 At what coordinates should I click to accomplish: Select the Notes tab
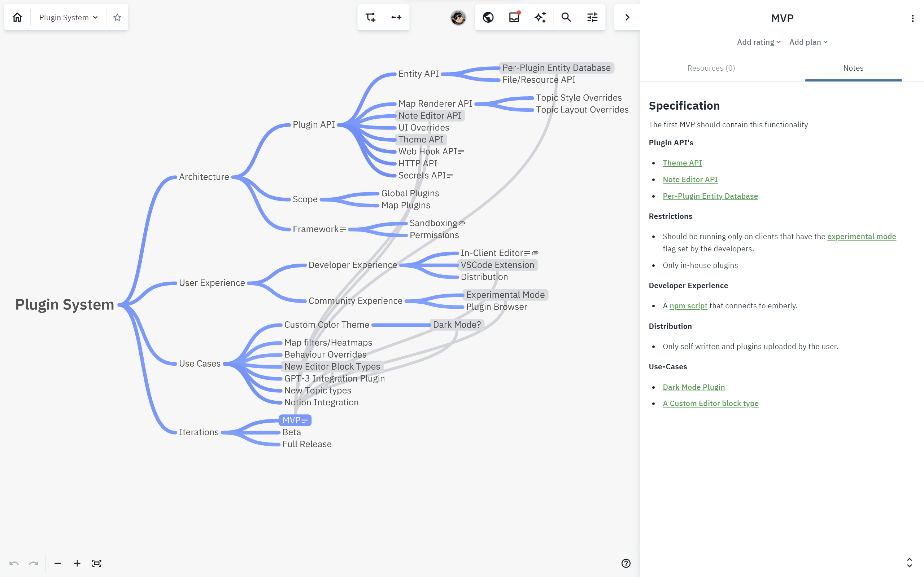[853, 68]
